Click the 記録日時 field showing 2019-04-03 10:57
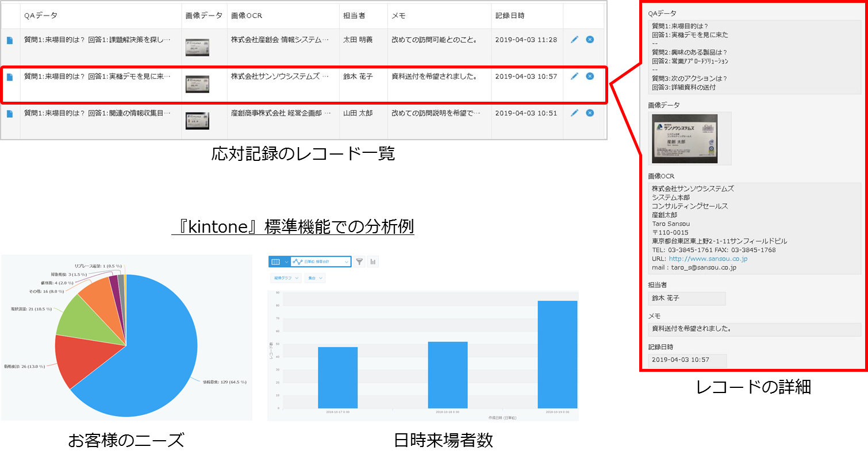 point(688,360)
